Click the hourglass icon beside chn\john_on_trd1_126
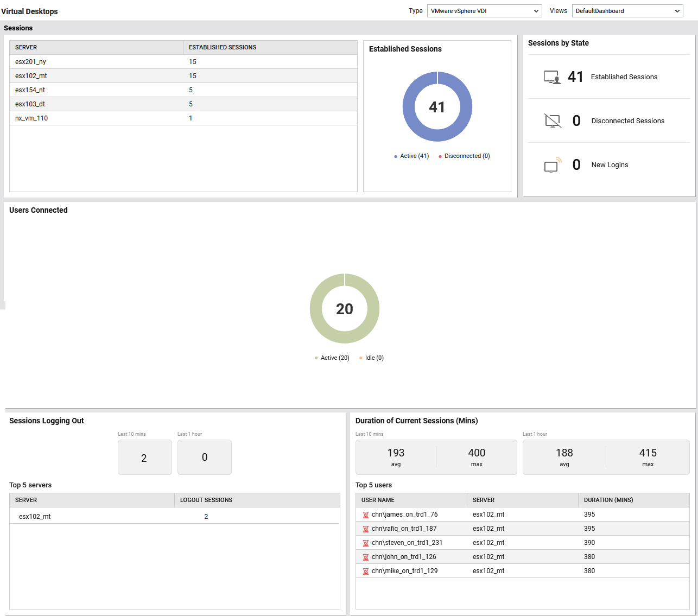The width and height of the screenshot is (698, 616). (x=366, y=556)
